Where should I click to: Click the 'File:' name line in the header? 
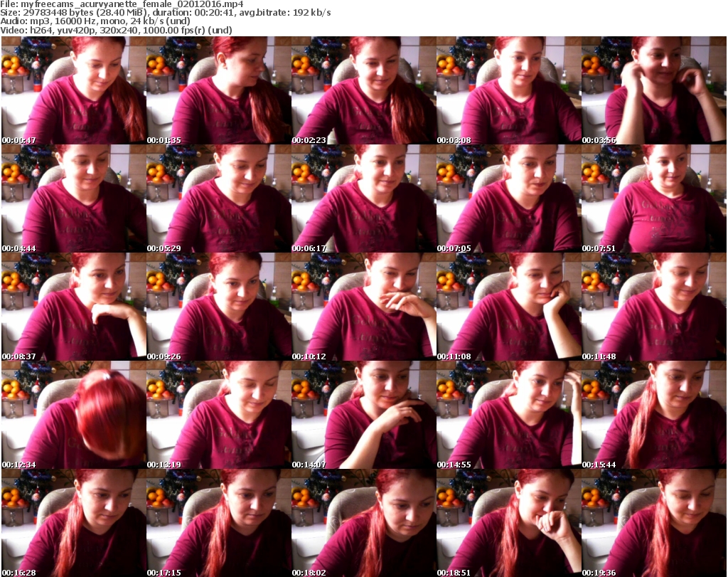(122, 4)
